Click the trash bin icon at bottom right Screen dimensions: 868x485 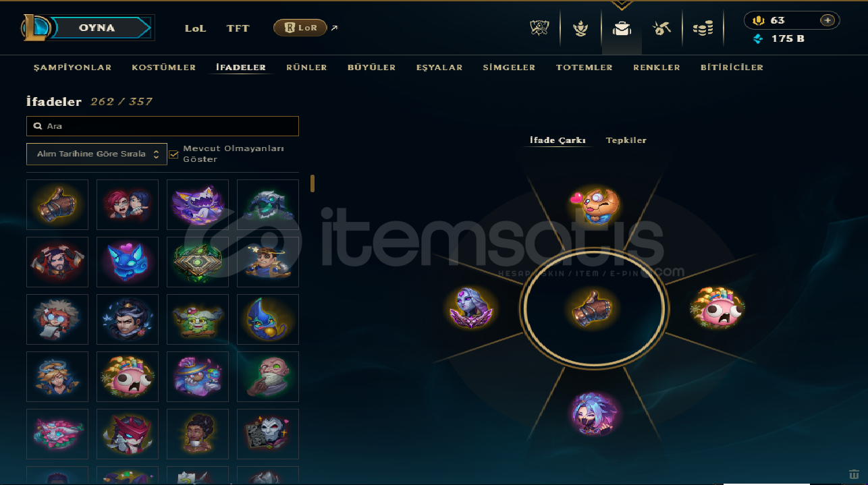854,474
